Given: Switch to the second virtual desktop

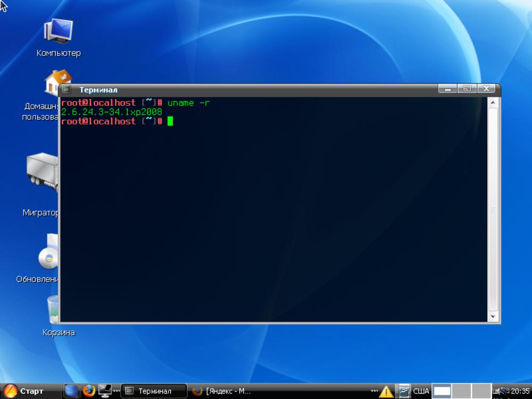Looking at the screenshot, I should [461, 391].
